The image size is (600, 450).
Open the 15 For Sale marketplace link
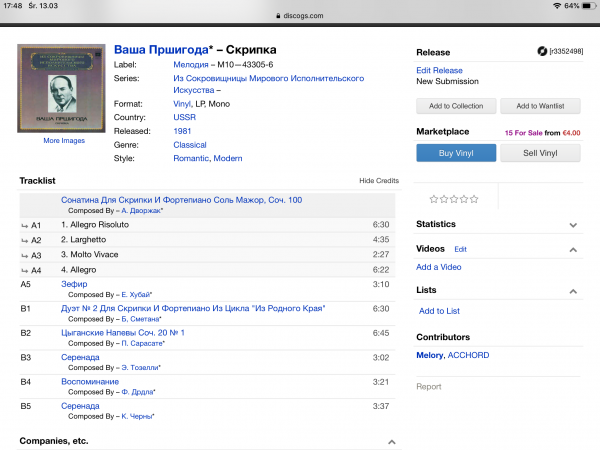523,133
